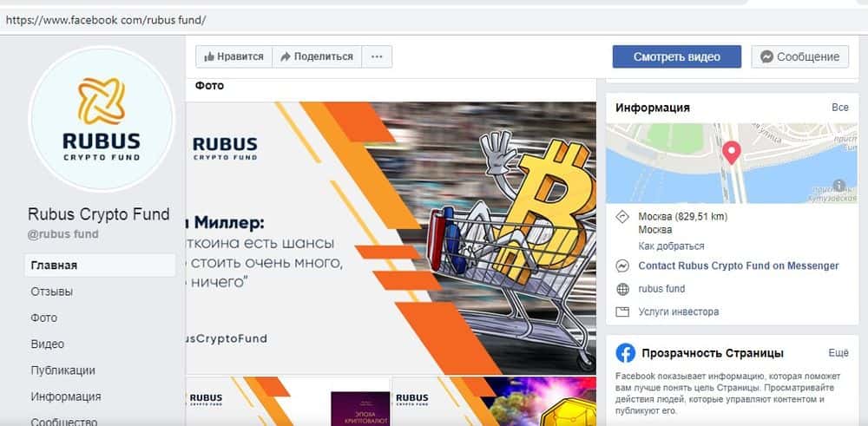This screenshot has width=868, height=426.
Task: Click Contact Rubus Crypto Fund on Messenger
Action: click(x=739, y=266)
